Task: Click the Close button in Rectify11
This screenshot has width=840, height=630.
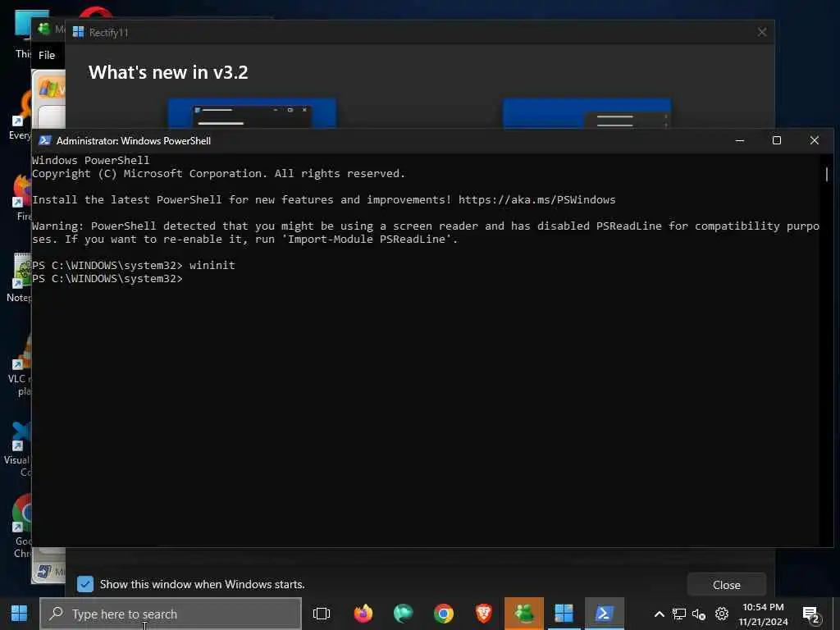Action: (x=727, y=585)
